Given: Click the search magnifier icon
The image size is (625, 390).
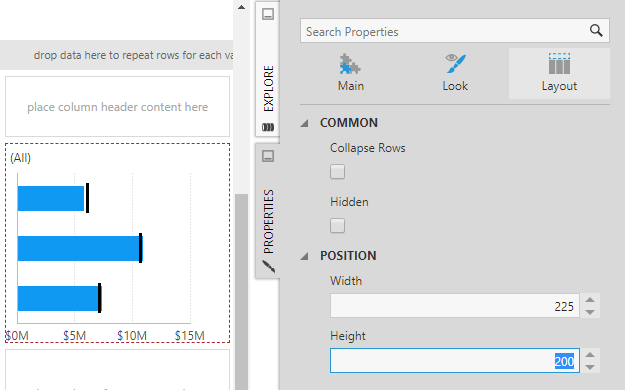Looking at the screenshot, I should pos(596,30).
